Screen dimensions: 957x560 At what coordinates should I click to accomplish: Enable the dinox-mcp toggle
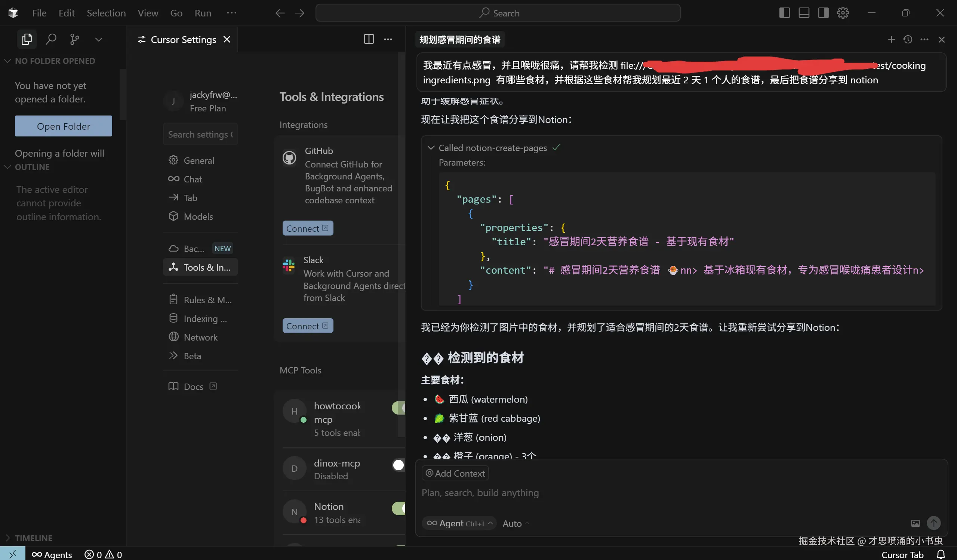click(x=399, y=465)
